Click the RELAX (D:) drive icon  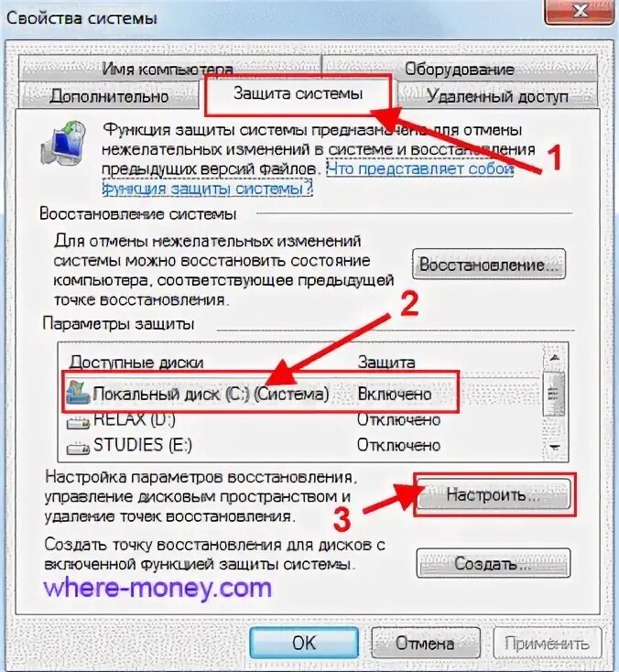point(78,423)
